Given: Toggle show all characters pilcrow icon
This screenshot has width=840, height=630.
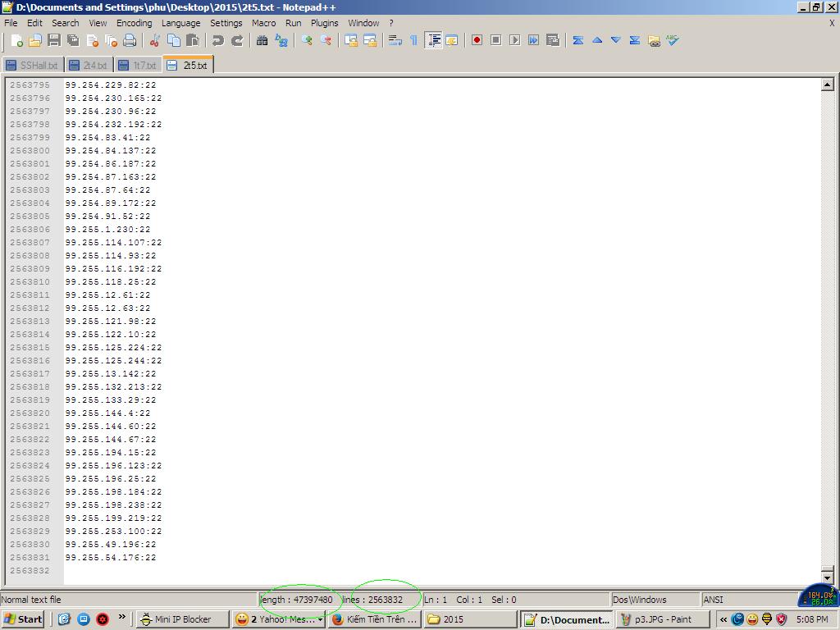Looking at the screenshot, I should pyautogui.click(x=413, y=41).
